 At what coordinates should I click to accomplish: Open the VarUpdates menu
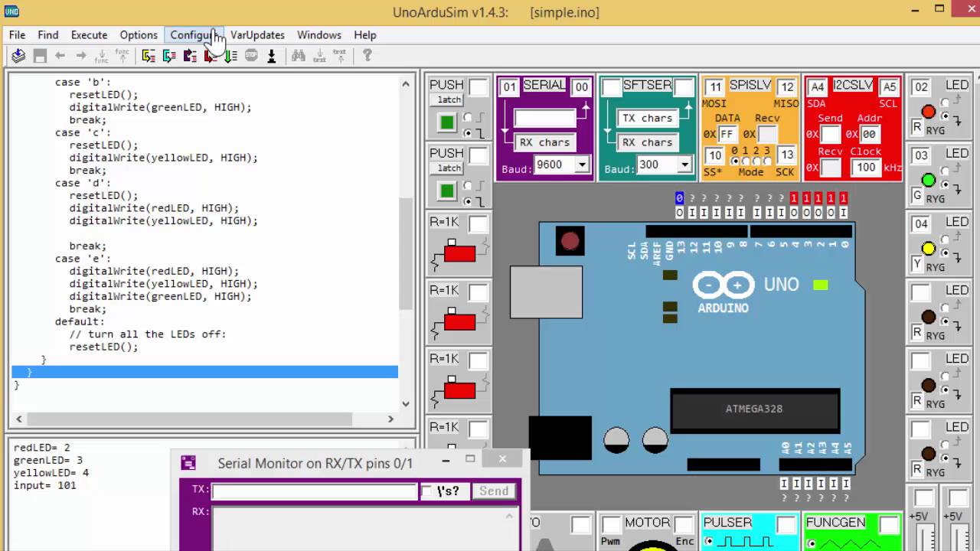[257, 35]
